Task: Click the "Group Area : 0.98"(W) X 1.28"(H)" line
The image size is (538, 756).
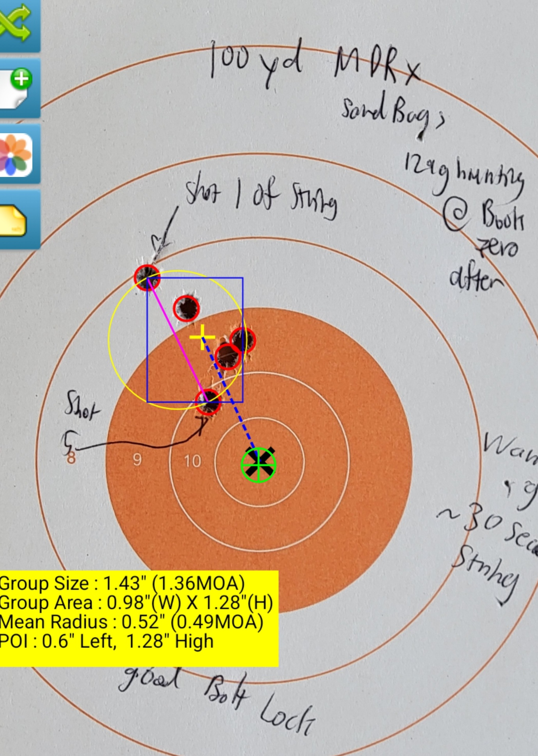Action: (x=136, y=603)
